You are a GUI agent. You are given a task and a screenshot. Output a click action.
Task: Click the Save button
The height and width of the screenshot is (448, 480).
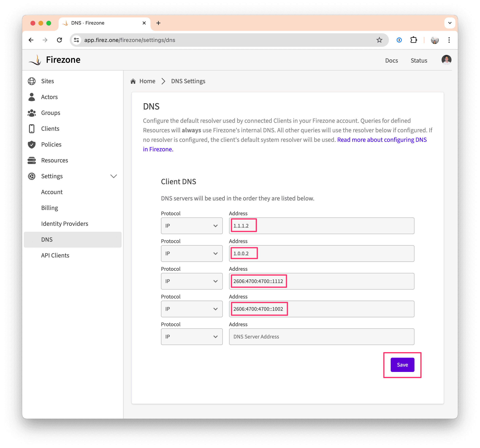click(402, 365)
